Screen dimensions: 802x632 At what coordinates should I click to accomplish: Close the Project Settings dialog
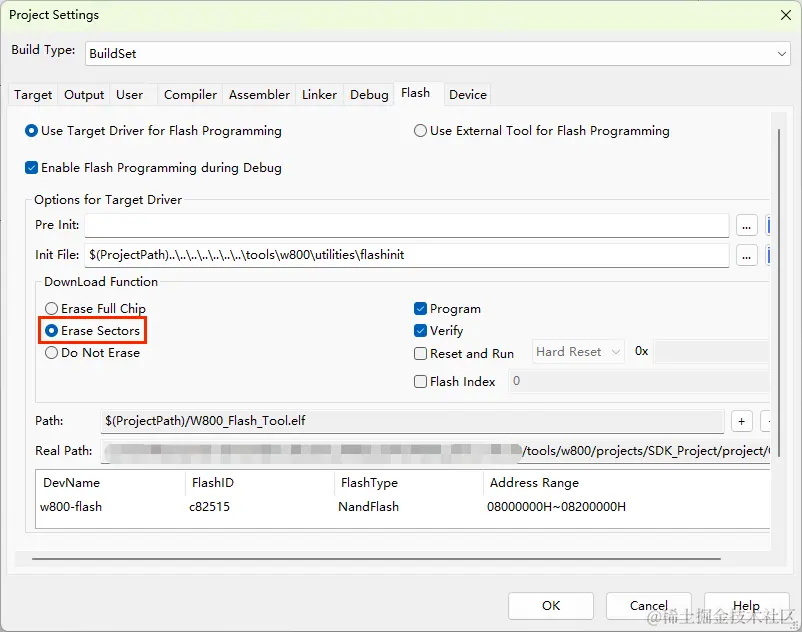coord(786,15)
